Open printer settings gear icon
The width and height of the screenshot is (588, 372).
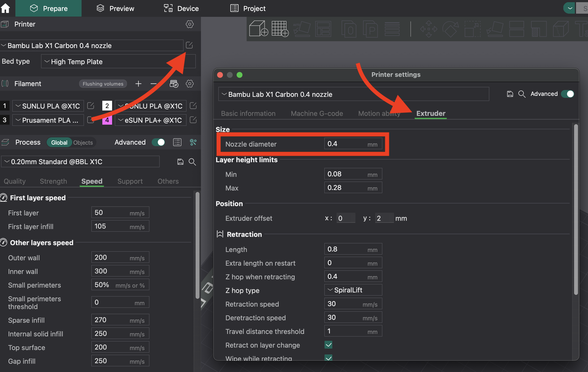coord(189,24)
